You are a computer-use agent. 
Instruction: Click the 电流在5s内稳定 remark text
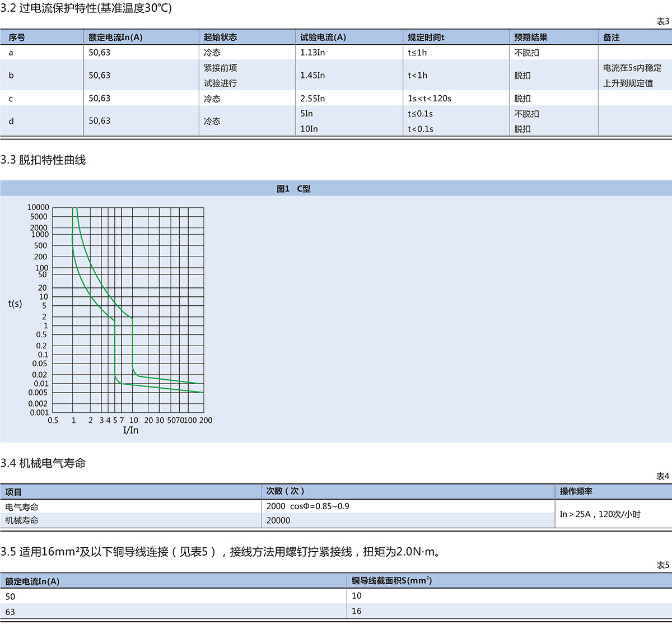pos(632,68)
